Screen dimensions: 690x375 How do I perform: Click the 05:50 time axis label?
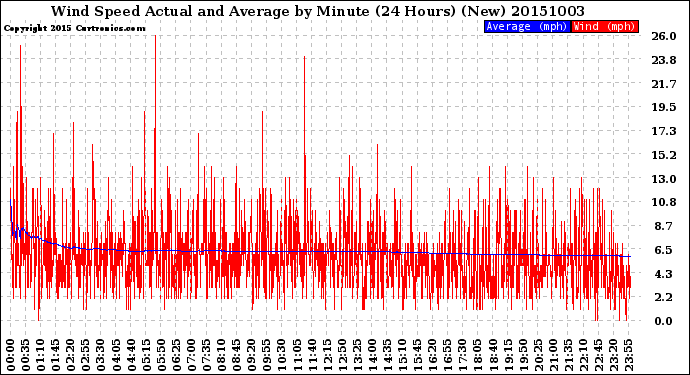point(161,355)
